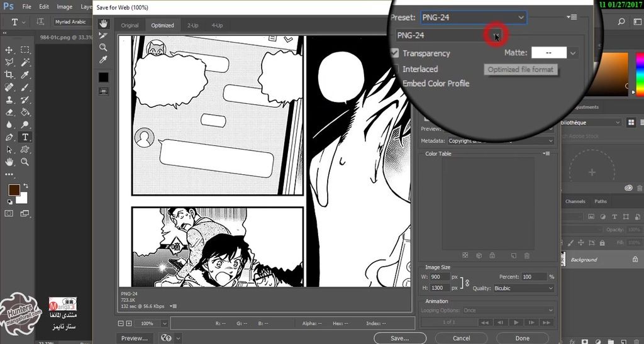Viewport: 644px width, 344px height.
Task: Click the eyedropper color swatch in dialog
Action: pyautogui.click(x=104, y=77)
